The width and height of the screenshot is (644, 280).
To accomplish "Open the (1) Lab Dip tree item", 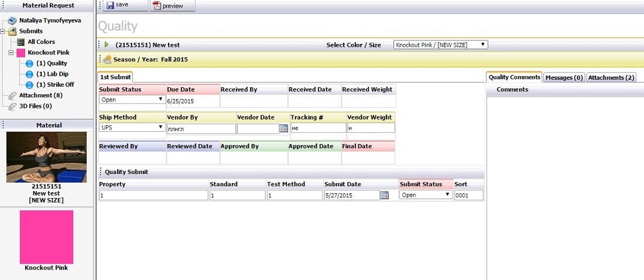I will point(52,74).
